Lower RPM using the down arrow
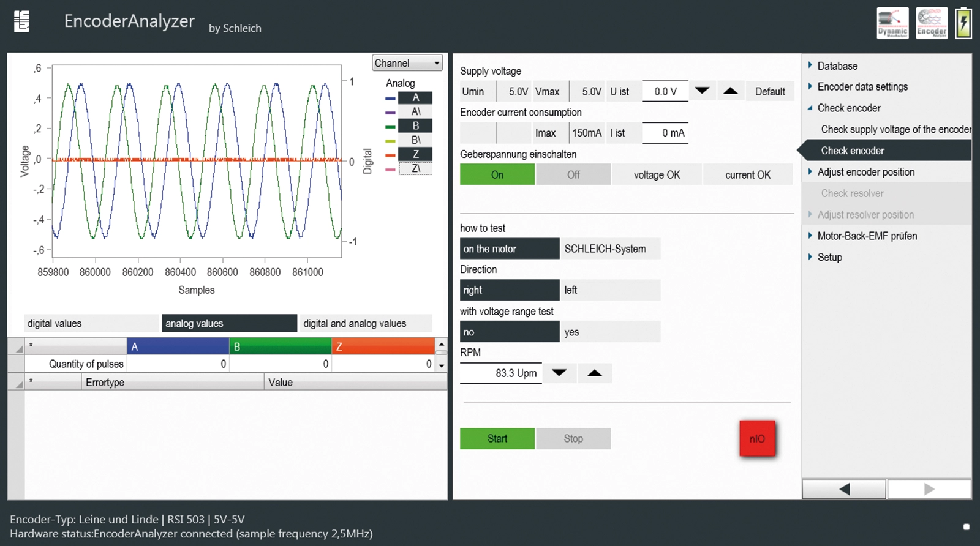The height and width of the screenshot is (546, 980). pos(559,373)
